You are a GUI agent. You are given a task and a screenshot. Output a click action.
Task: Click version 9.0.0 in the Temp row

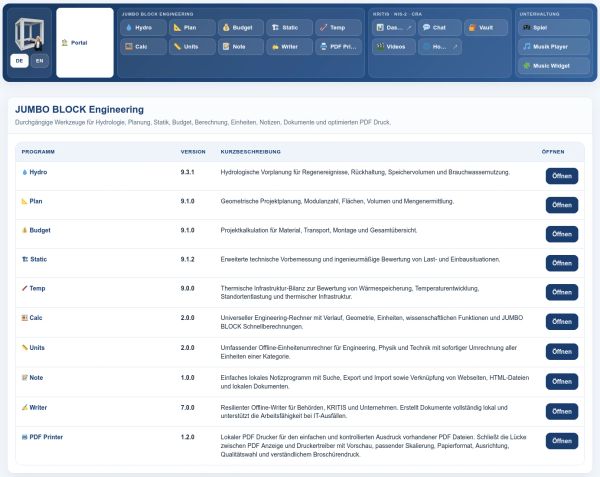click(x=188, y=288)
